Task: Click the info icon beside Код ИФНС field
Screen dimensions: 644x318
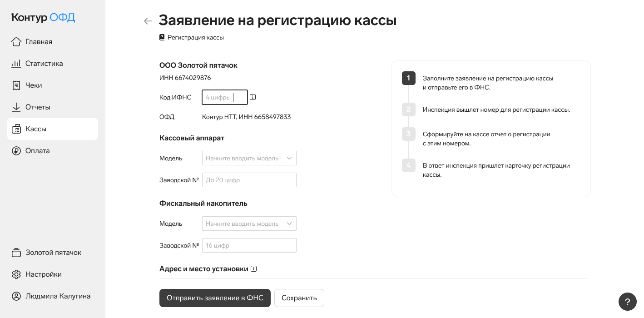Action: coord(253,97)
